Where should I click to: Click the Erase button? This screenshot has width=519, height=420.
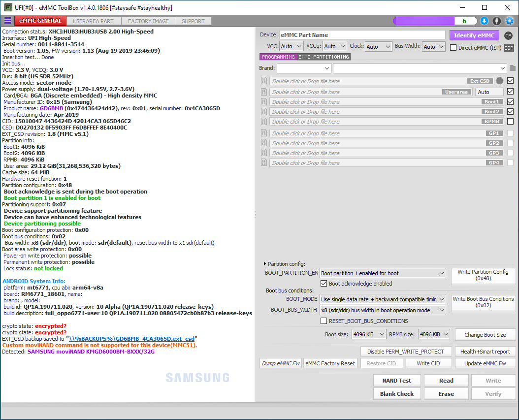pos(446,394)
